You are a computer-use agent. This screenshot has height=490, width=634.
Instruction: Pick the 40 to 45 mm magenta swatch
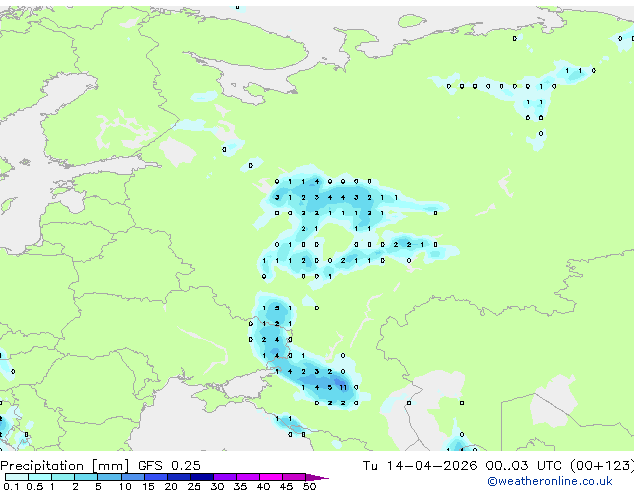point(271,477)
